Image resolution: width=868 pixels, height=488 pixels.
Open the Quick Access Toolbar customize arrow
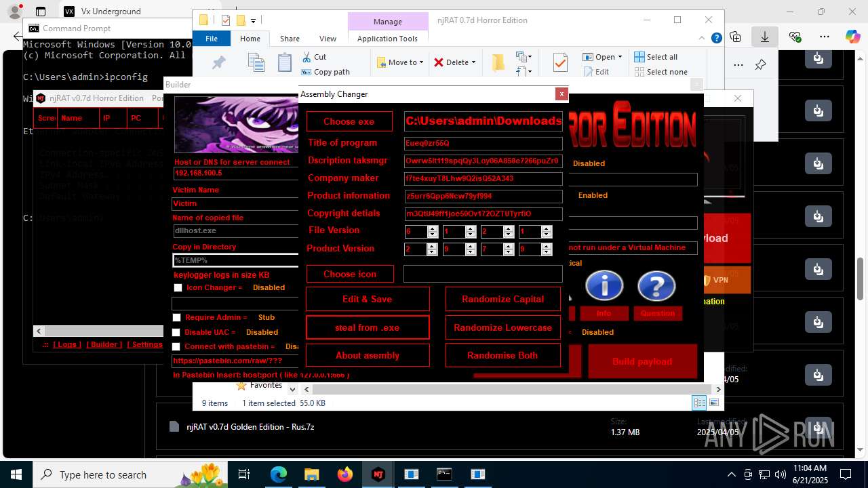pos(254,21)
